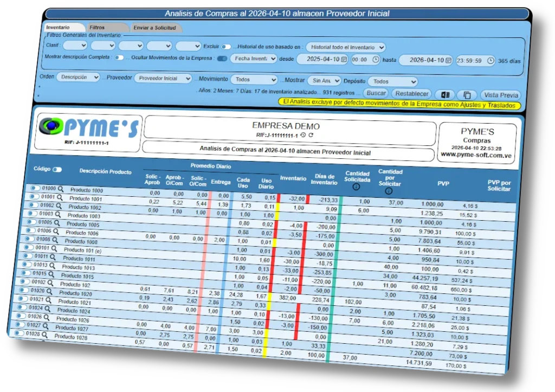555x392 pixels.
Task: Click the info icon on Cantidad Solicitada column
Action: 357,185
